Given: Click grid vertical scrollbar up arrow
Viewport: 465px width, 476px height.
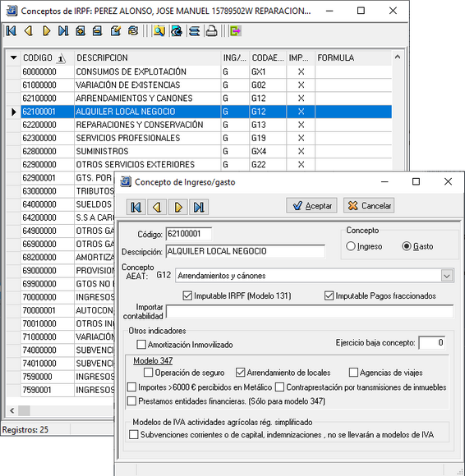Looking at the screenshot, I should pos(398,57).
